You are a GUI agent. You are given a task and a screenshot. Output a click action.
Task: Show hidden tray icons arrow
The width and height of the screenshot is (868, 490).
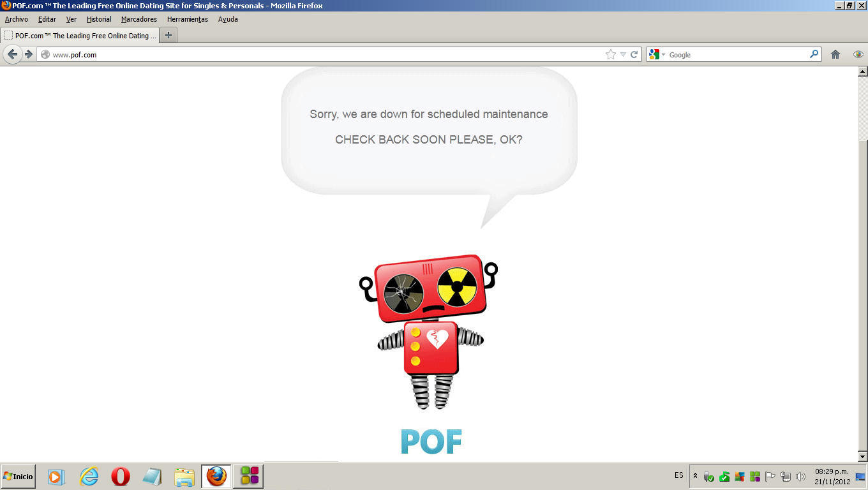696,476
